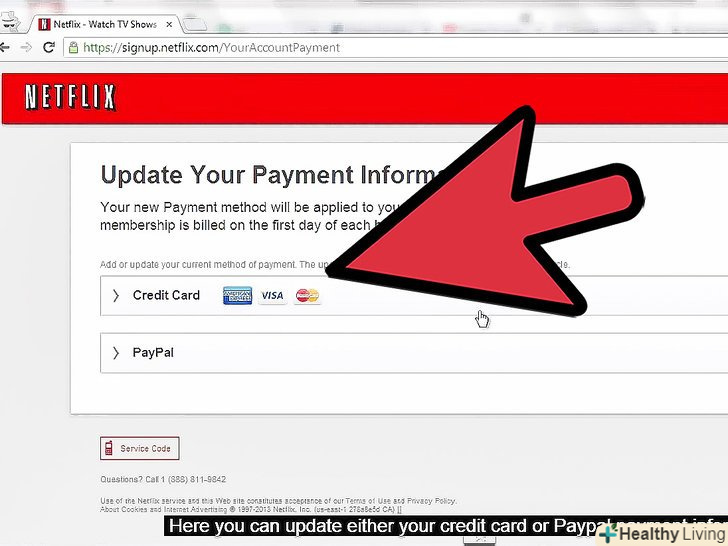Image resolution: width=728 pixels, height=546 pixels.
Task: Select the PayPal payment option label
Action: tap(153, 352)
